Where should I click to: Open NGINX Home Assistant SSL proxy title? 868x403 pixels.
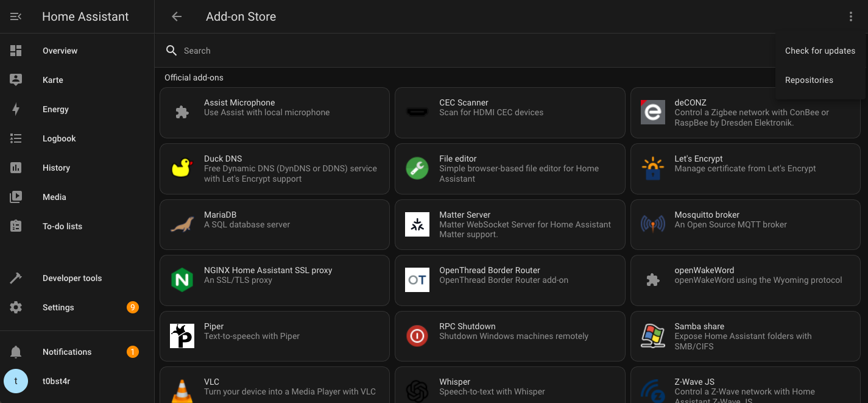click(268, 270)
